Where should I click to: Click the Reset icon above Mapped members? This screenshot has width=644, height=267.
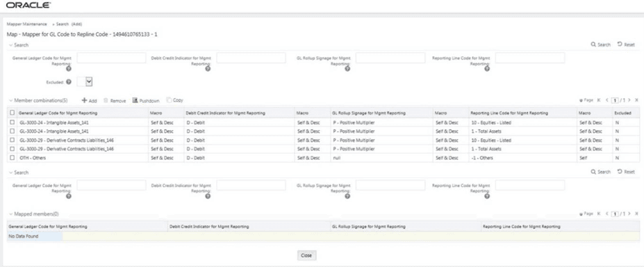point(620,172)
